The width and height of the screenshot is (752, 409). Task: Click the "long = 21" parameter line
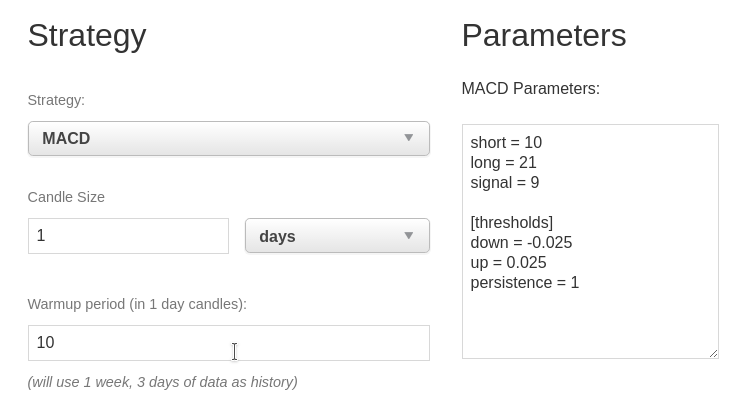(504, 163)
